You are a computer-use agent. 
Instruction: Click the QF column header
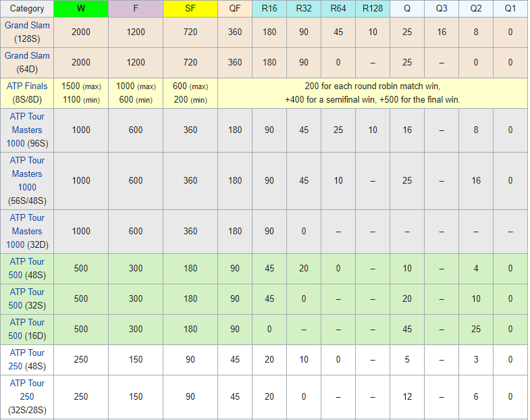coord(235,9)
